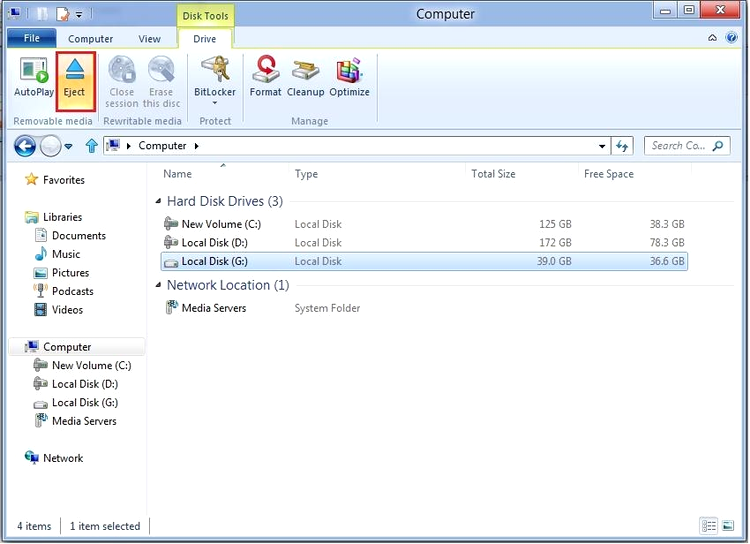This screenshot has height=544, width=750.
Task: Open the Pictures library
Action: point(61,273)
